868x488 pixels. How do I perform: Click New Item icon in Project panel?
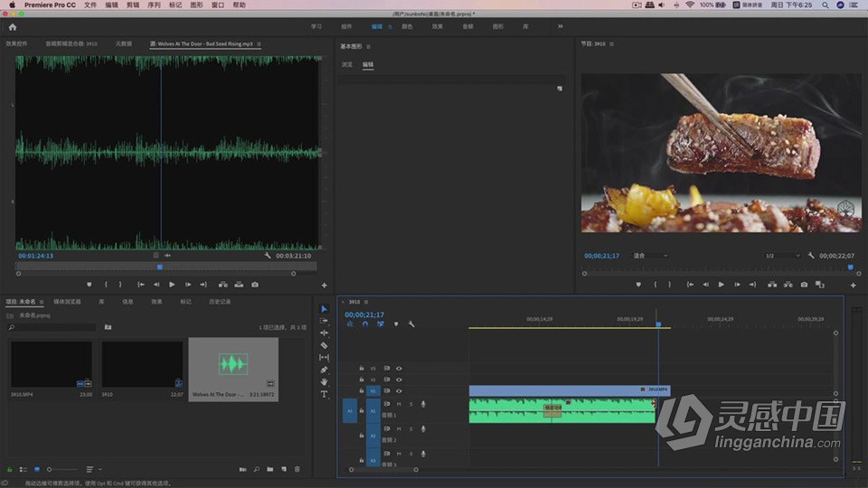284,469
